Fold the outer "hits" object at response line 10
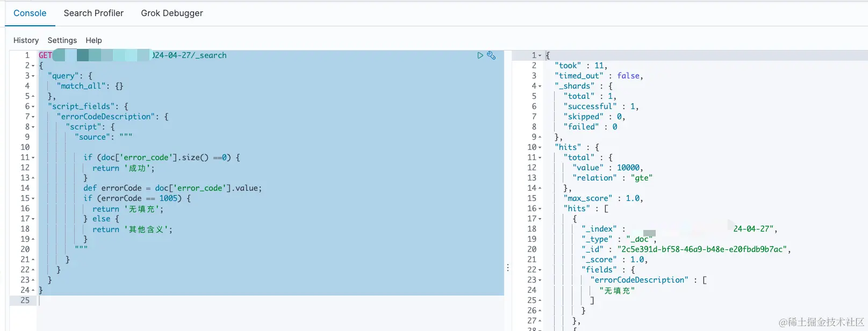 (x=540, y=147)
